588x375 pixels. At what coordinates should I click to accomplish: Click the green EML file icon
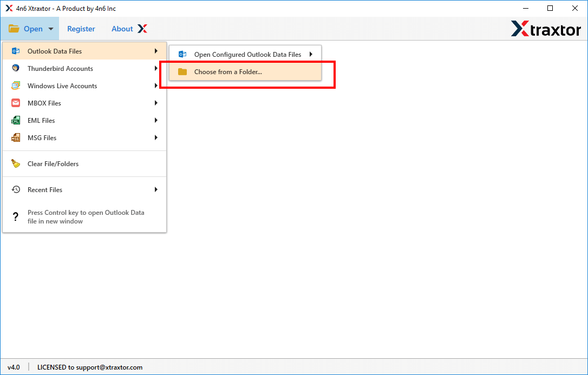pos(15,120)
